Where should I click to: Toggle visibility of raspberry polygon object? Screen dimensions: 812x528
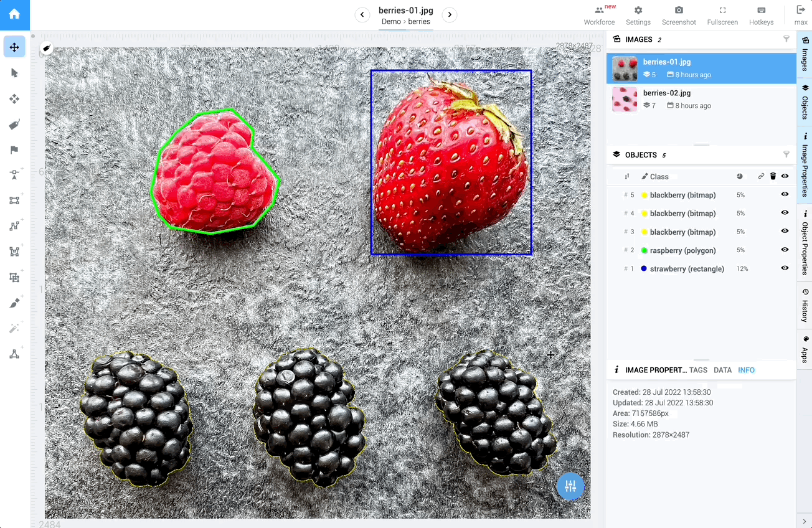(785, 250)
